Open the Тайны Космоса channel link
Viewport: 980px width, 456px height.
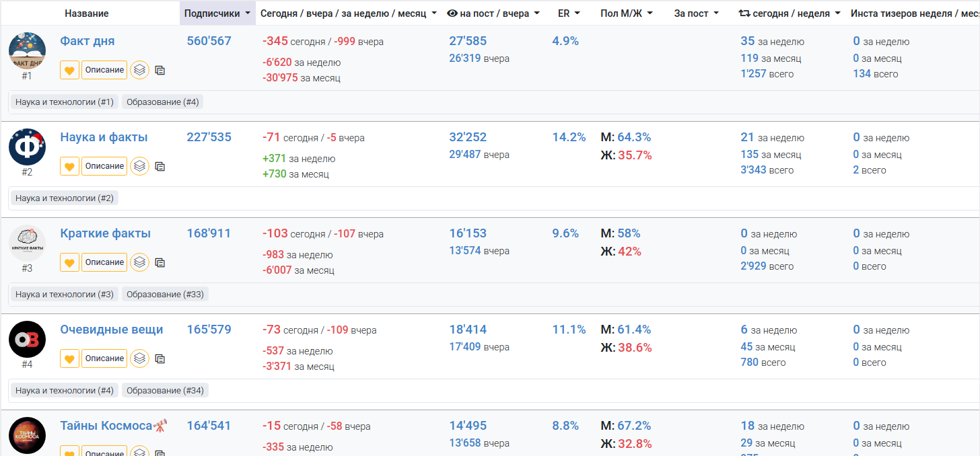[x=106, y=426]
